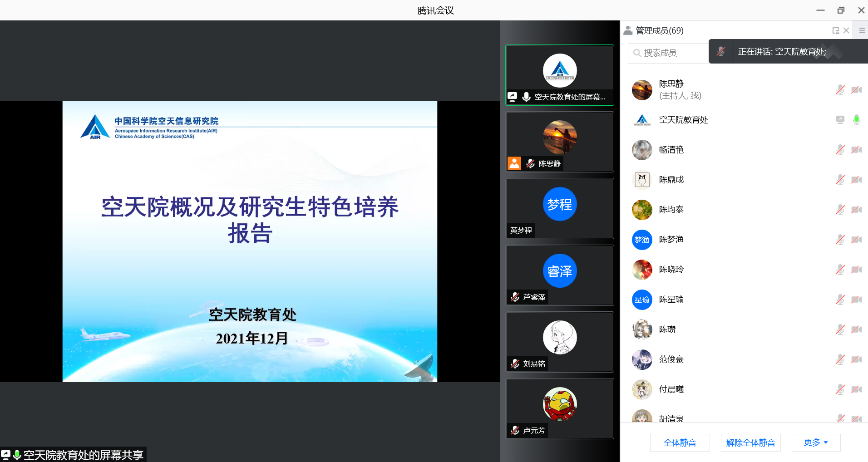Viewport: 868px width, 462px height.
Task: Select 陈梦渔 in the member list
Action: (671, 240)
